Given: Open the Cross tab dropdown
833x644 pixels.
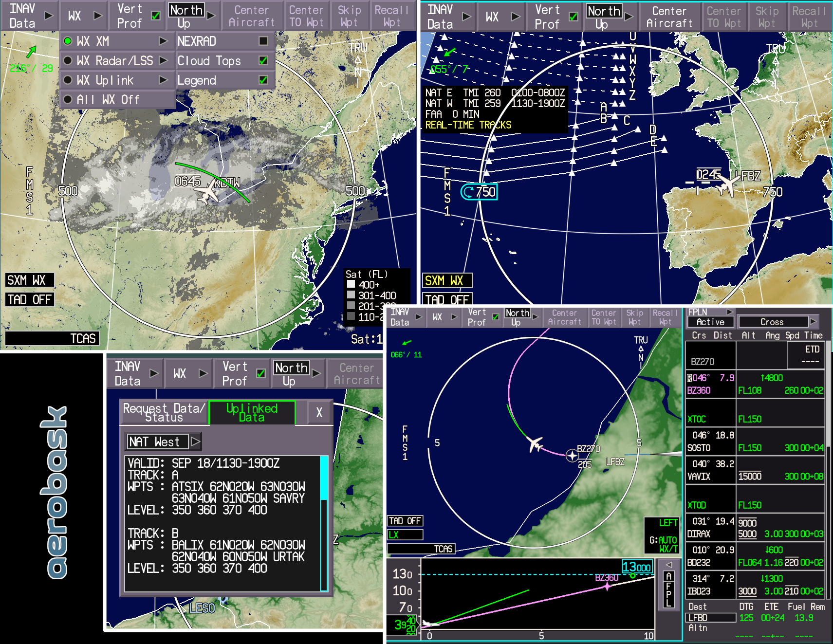Looking at the screenshot, I should coord(813,322).
